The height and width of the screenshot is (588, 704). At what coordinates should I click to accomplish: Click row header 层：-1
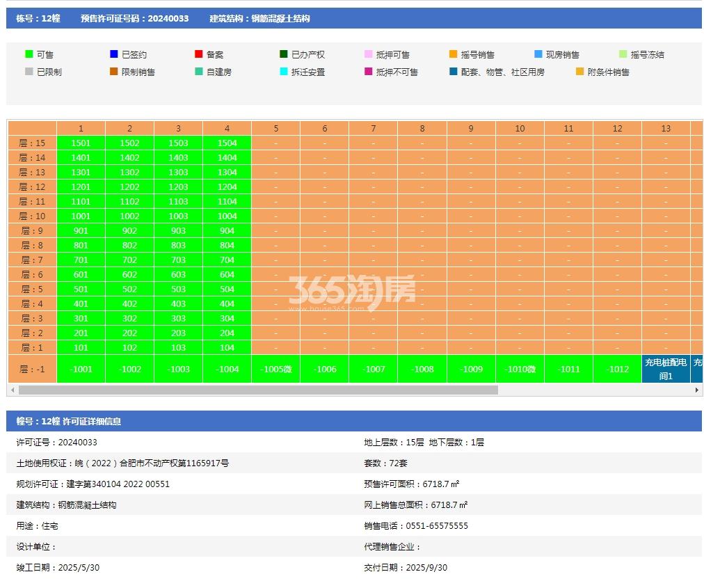coord(32,369)
